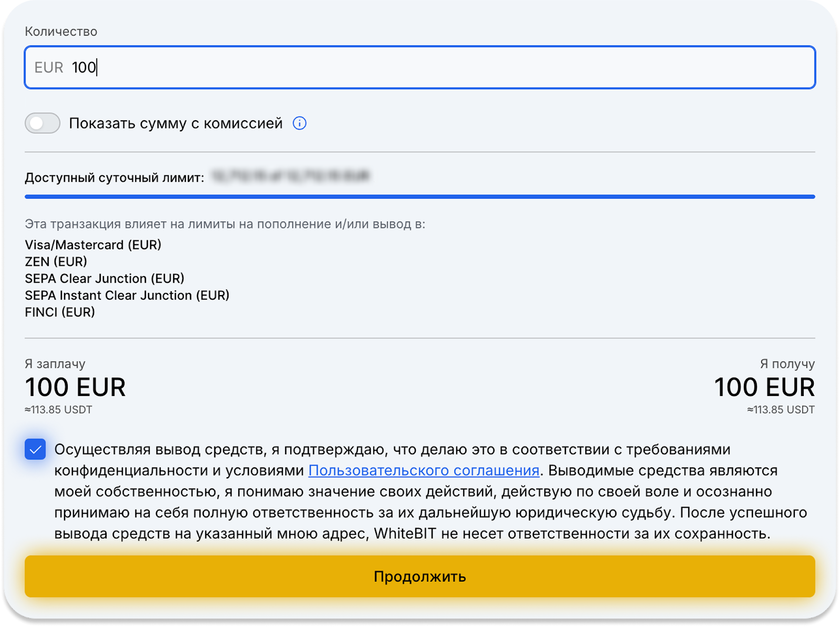This screenshot has width=840, height=627.
Task: Select 'SEPA Instant Clear Junction (EUR)' entry
Action: click(x=127, y=295)
